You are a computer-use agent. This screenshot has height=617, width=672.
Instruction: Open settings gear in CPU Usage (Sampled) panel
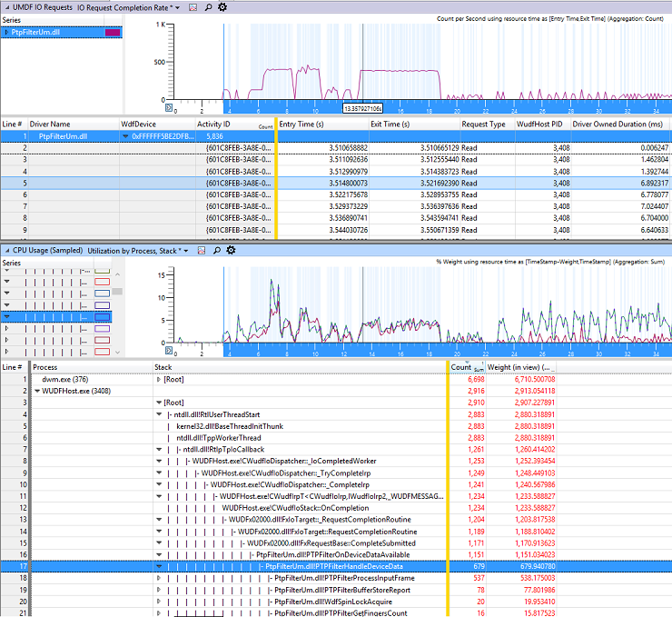coord(231,250)
